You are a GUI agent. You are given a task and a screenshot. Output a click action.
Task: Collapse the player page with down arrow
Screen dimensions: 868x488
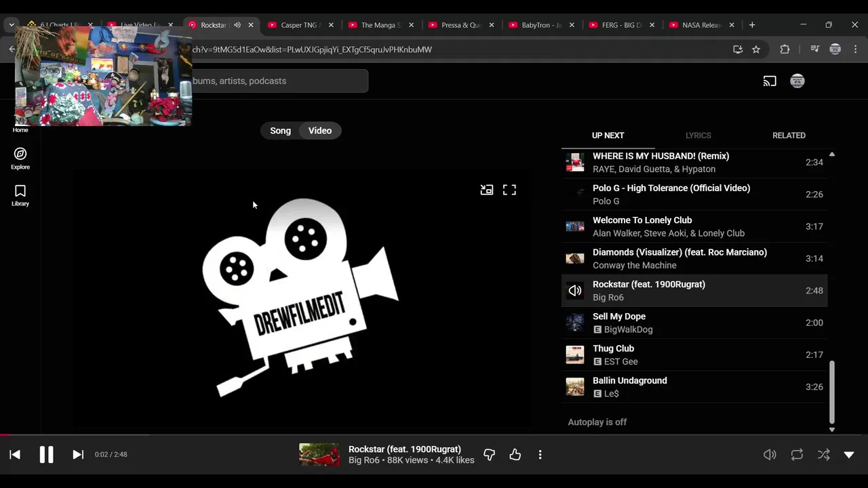coord(849,455)
